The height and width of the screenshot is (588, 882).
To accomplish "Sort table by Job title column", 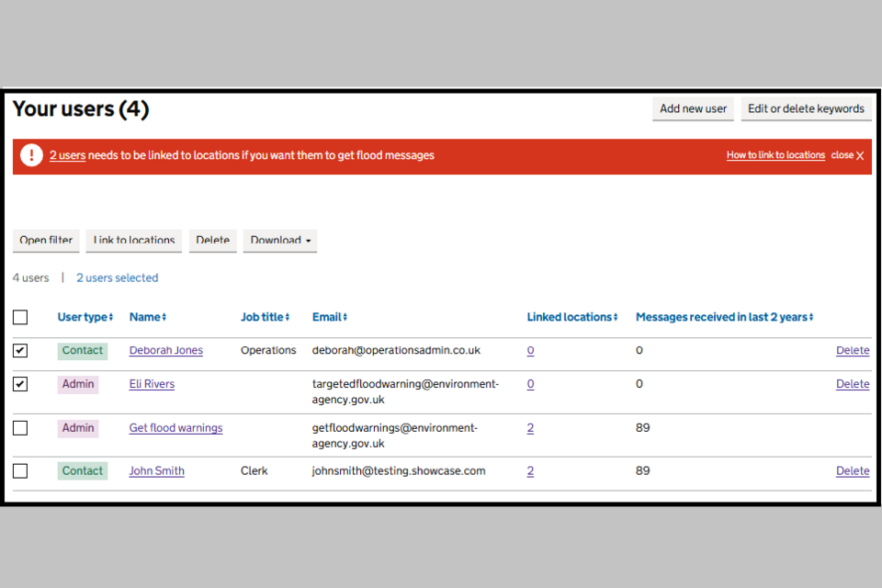I will pyautogui.click(x=265, y=317).
